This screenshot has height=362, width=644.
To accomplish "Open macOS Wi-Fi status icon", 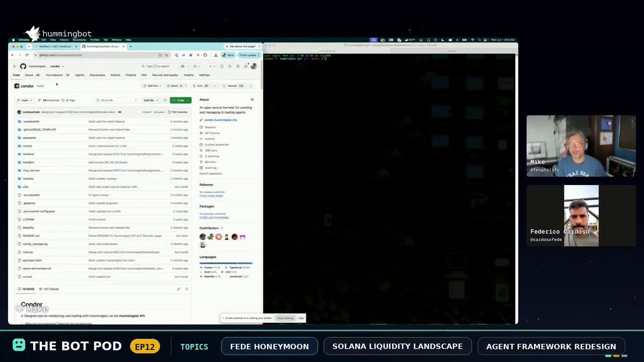I will (473, 40).
